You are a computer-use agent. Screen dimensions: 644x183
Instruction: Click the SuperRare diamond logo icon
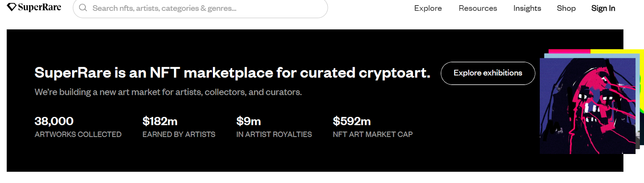(x=12, y=7)
